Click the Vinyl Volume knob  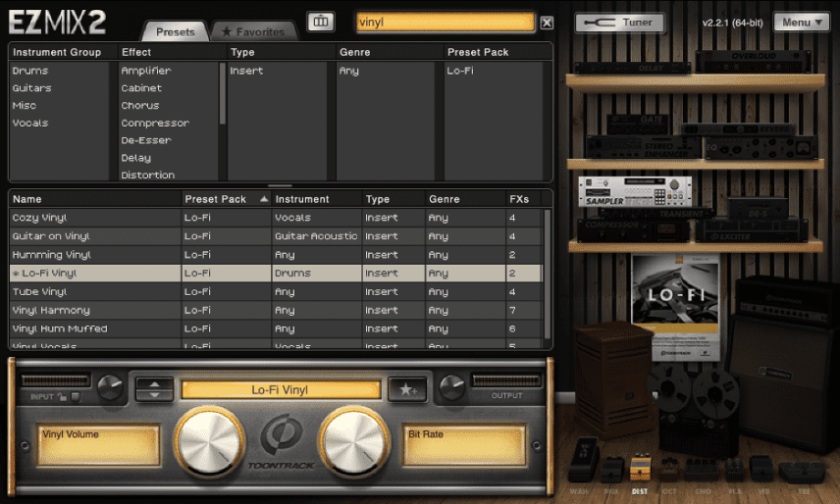click(x=209, y=443)
